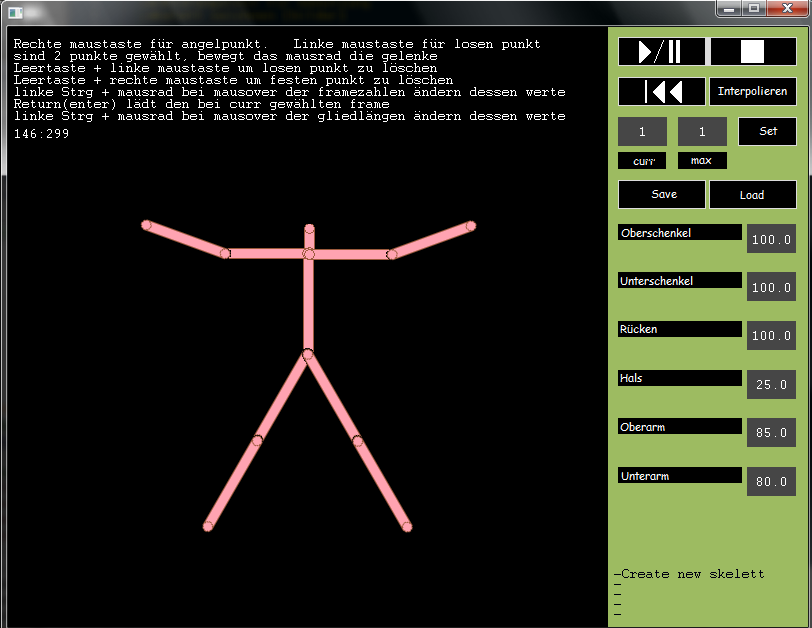Click Create new skelett entry
The width and height of the screenshot is (812, 628).
690,574
